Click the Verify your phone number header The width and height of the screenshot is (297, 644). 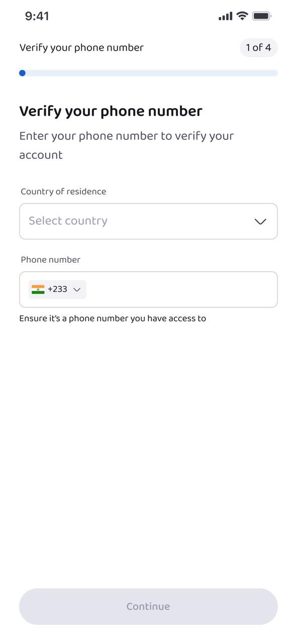click(81, 47)
